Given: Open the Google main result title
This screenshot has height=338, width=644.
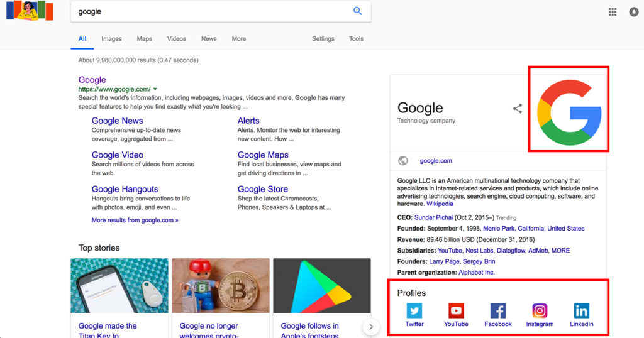Looking at the screenshot, I should (92, 80).
